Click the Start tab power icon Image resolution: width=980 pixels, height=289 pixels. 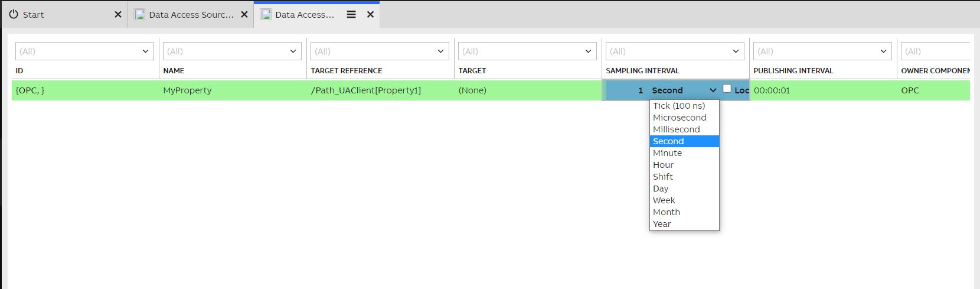[x=14, y=15]
